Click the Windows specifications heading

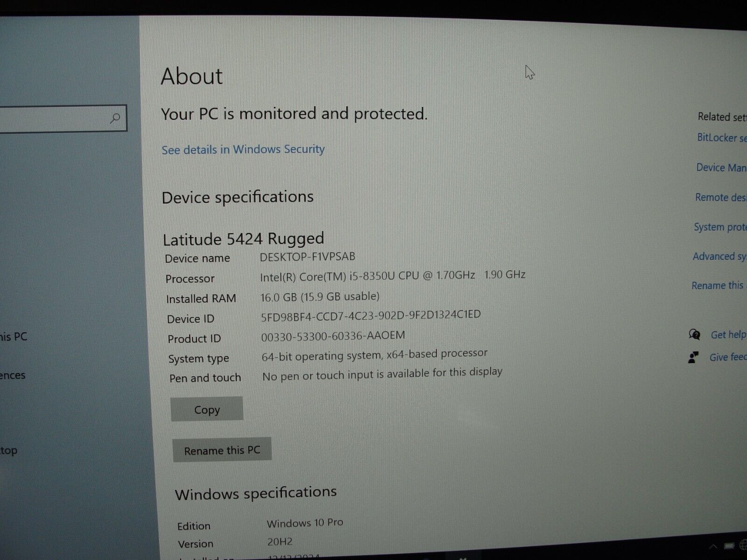(256, 493)
